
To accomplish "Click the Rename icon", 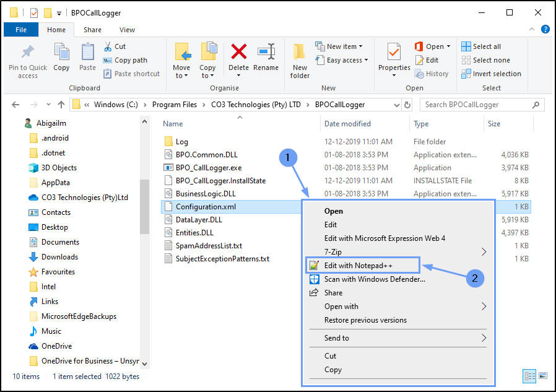I will click(x=266, y=51).
